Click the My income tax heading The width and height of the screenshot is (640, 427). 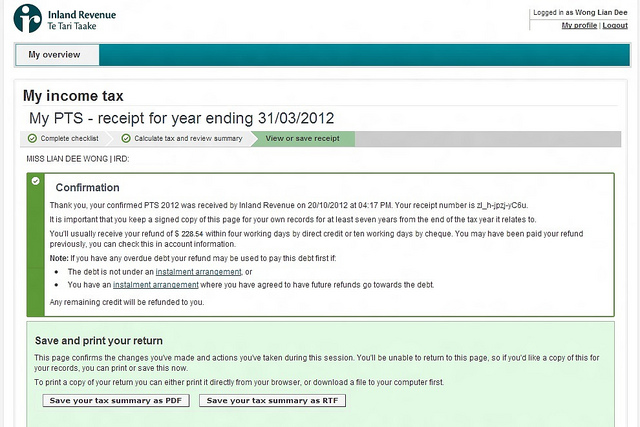[x=73, y=97]
